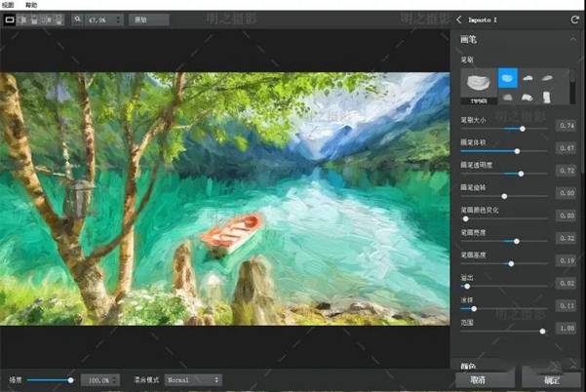Screen dimensions: 586x392
Task: Click the 取消 cancel button
Action: click(477, 379)
